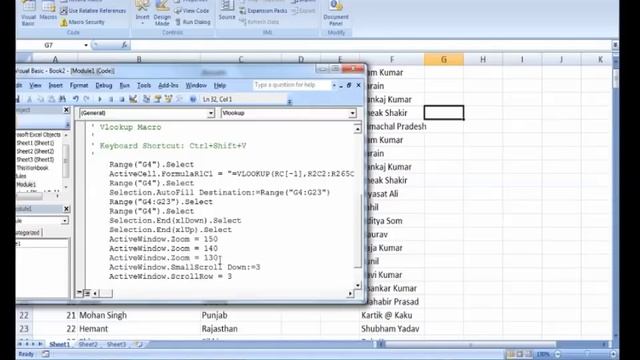Toggle Design Mode in ribbon
Image resolution: width=640 pixels, height=360 pixels.
coord(162,13)
